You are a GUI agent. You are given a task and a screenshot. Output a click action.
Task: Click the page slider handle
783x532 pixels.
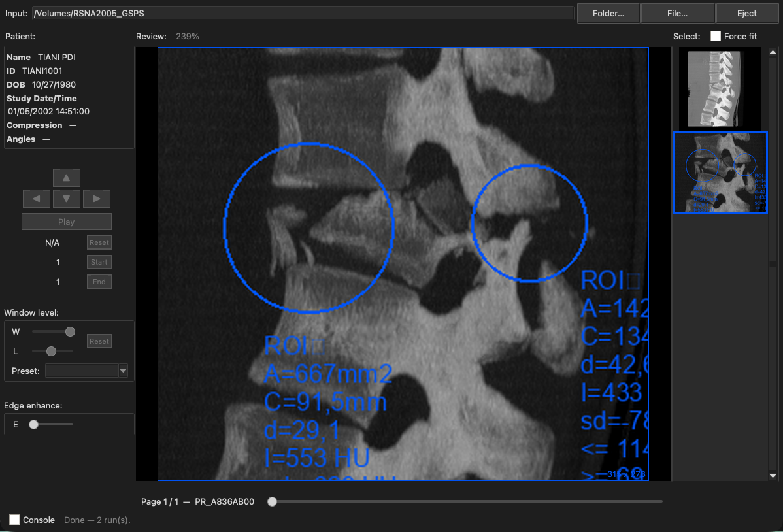[x=272, y=501]
